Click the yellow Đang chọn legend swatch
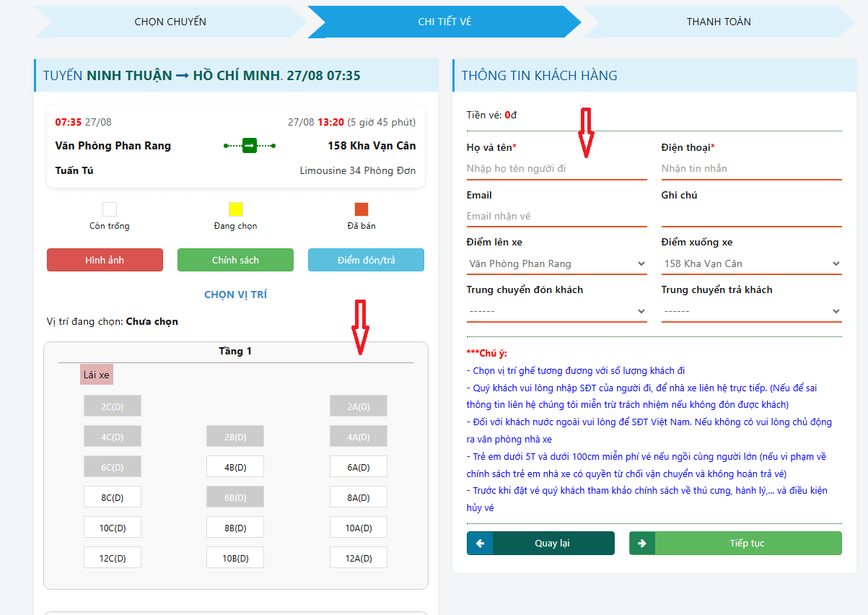The height and width of the screenshot is (615, 868). (x=235, y=210)
